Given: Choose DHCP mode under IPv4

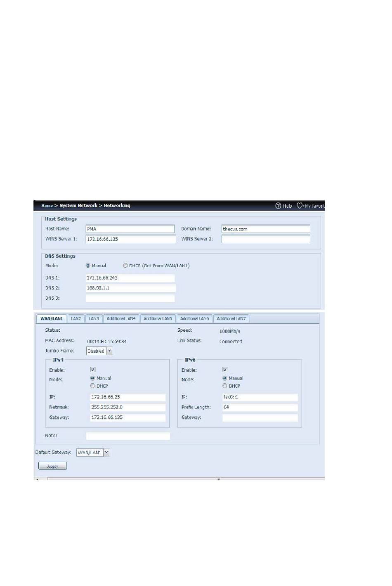Looking at the screenshot, I should tap(92, 386).
